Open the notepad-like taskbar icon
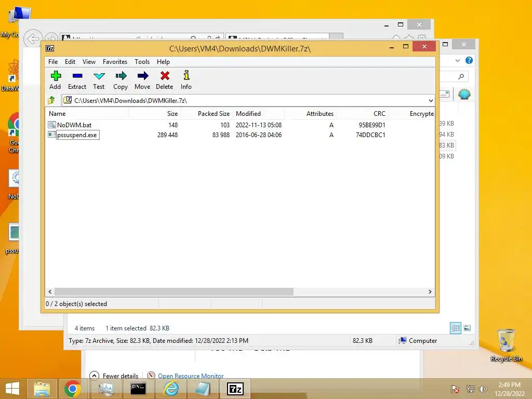This screenshot has width=532, height=399. [x=203, y=389]
